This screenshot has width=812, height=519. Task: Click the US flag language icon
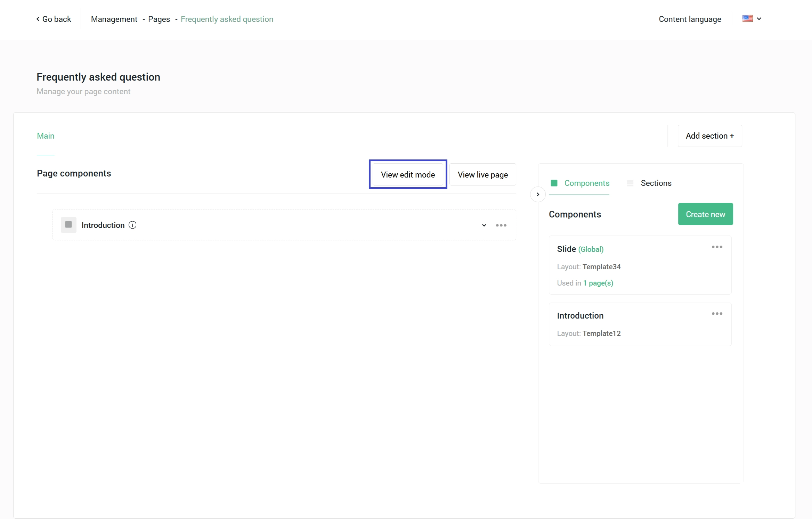point(747,19)
